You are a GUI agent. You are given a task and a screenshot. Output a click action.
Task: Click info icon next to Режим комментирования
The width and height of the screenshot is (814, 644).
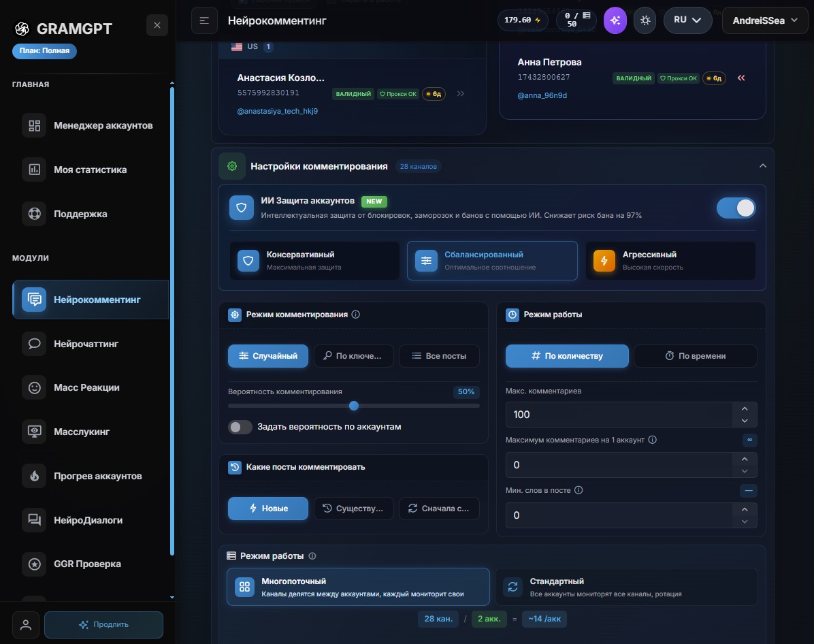coord(355,315)
